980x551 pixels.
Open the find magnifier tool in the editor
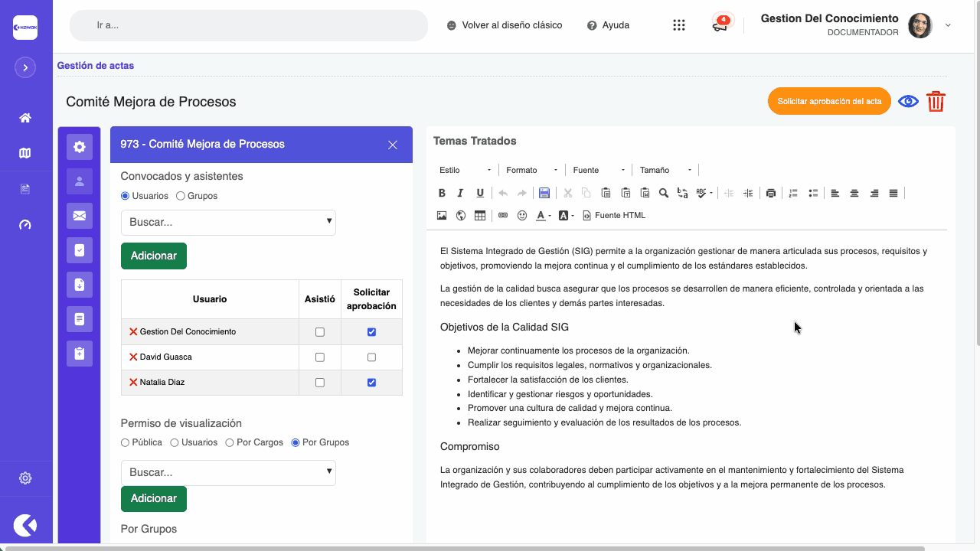click(664, 193)
